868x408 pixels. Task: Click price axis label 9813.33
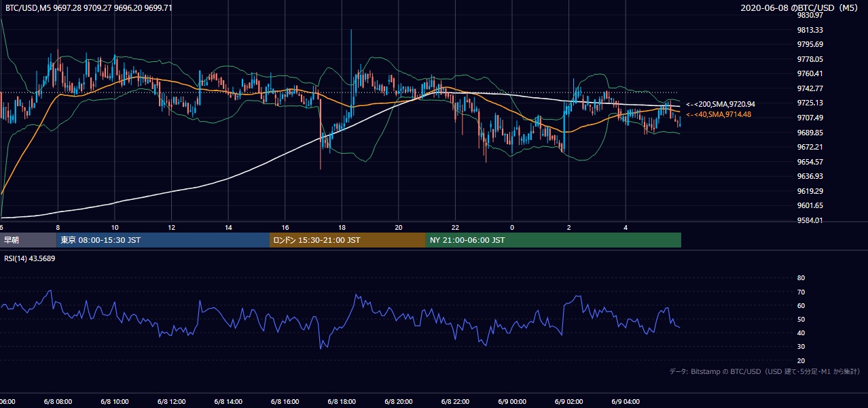point(810,30)
